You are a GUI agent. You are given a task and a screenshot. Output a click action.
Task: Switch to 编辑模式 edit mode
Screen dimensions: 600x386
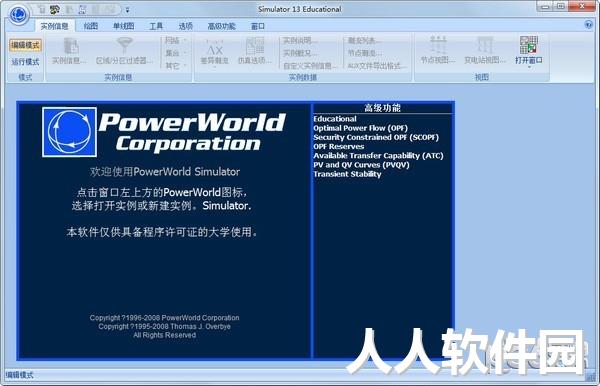25,45
